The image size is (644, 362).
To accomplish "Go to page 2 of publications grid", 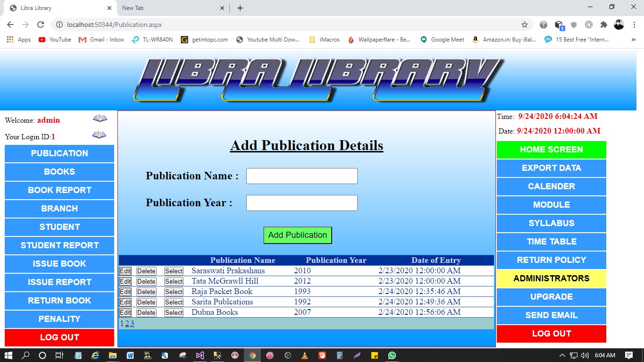I will [127, 324].
